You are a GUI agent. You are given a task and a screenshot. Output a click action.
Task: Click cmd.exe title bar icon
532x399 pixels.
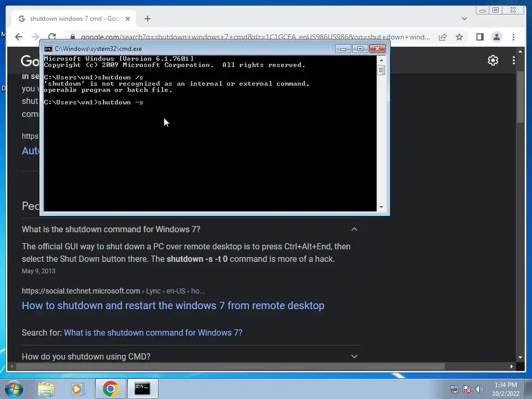[48, 49]
